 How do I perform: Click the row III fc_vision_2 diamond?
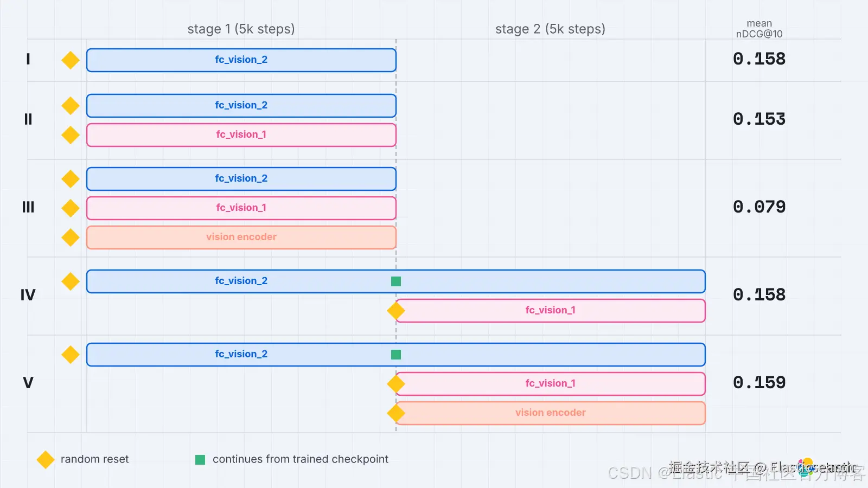pos(71,179)
